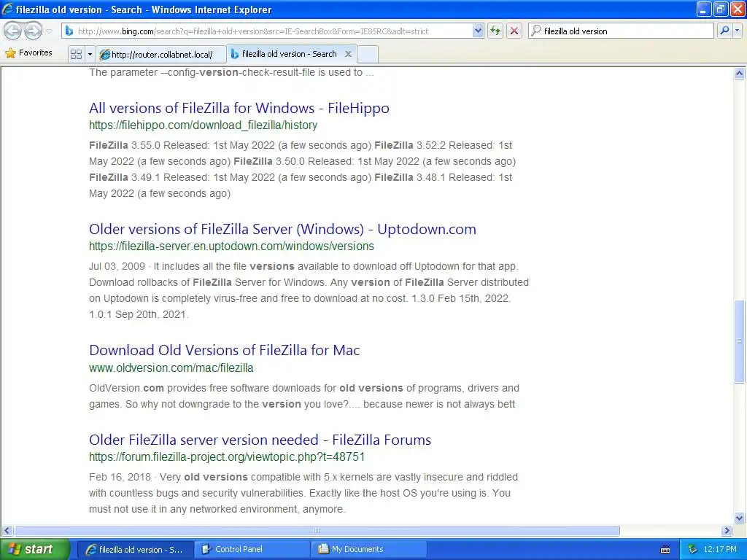The width and height of the screenshot is (747, 560).
Task: Open the tab list dropdown arrow
Action: tap(90, 54)
